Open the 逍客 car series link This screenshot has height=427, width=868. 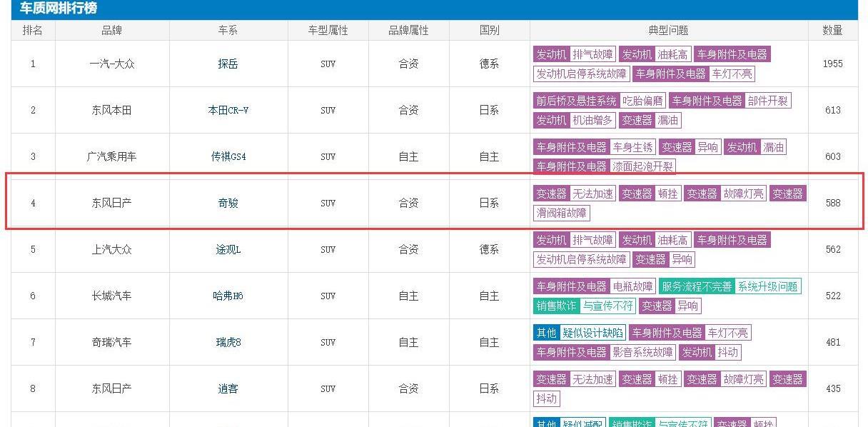click(228, 388)
